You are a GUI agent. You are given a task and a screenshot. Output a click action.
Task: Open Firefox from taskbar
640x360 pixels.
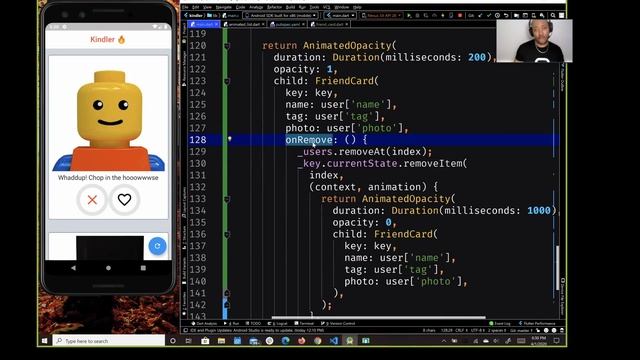point(302,340)
